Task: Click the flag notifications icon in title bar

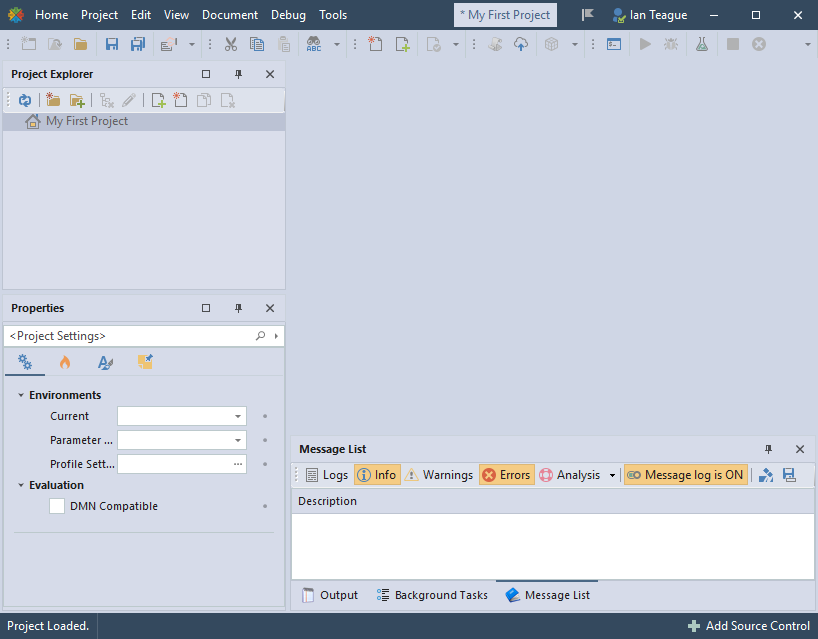Action: [x=588, y=15]
